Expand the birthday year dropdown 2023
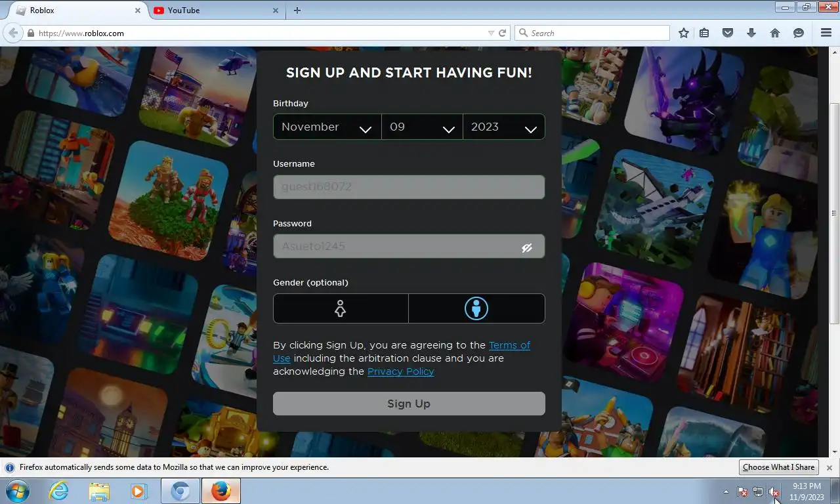This screenshot has height=504, width=840. click(x=504, y=127)
